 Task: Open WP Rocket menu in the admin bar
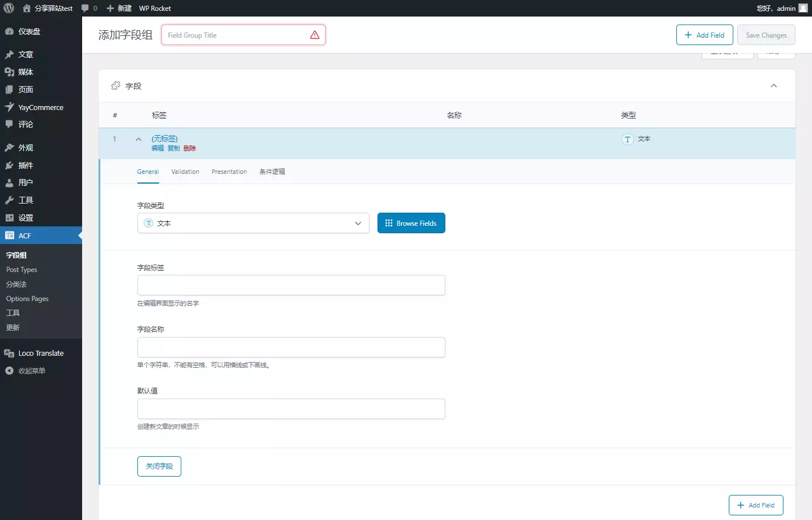click(155, 8)
